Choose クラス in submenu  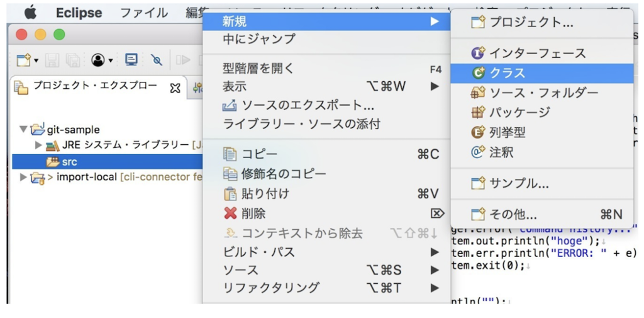[542, 73]
